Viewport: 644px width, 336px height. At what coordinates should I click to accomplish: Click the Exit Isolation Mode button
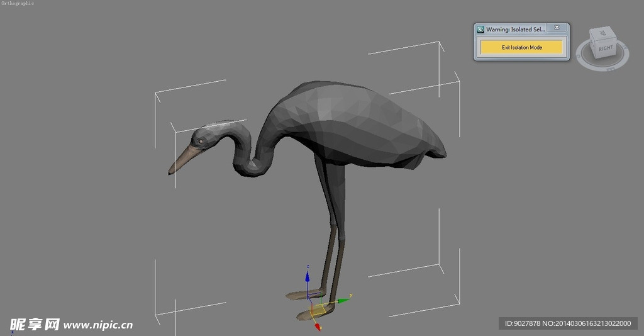pos(521,47)
